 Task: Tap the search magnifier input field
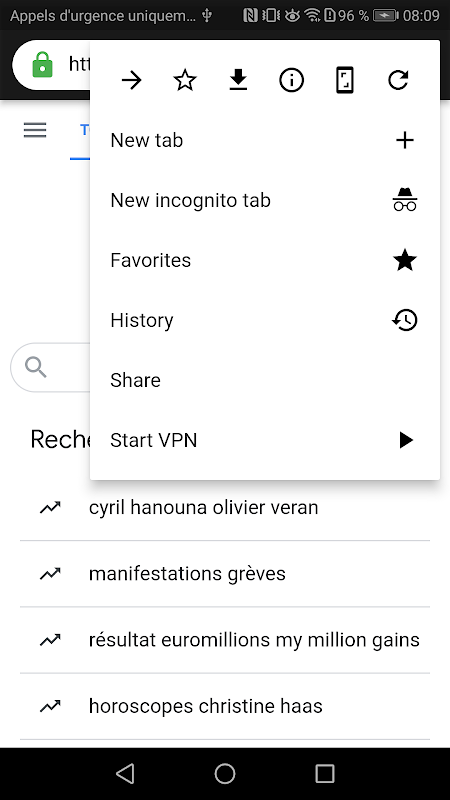(x=51, y=367)
